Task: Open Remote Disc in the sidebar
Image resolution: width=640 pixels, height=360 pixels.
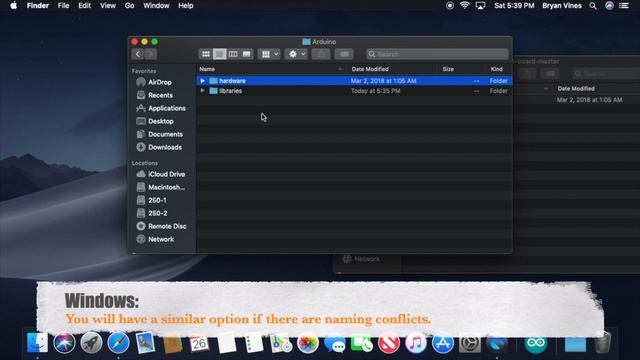Action: [x=167, y=227]
